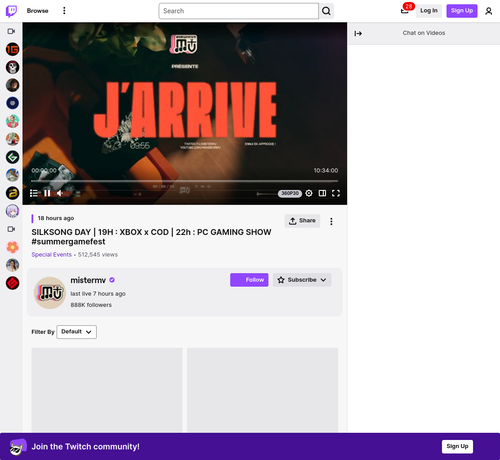Open the 360P30 quality selector
The height and width of the screenshot is (460, 500).
click(x=290, y=193)
